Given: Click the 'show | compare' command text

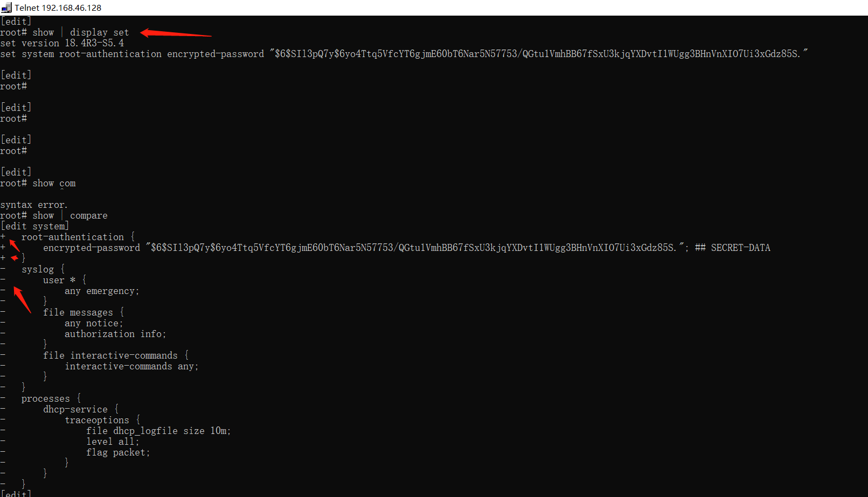Looking at the screenshot, I should (x=70, y=215).
